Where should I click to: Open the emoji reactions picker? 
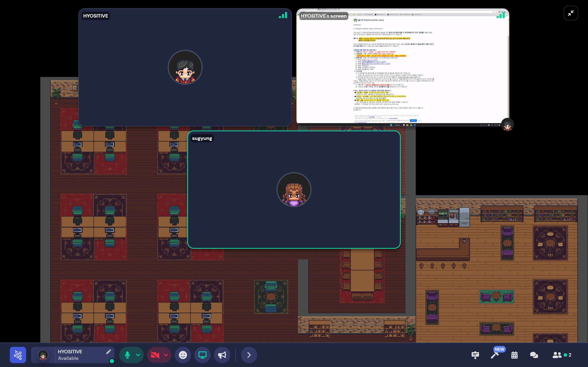pyautogui.click(x=183, y=355)
